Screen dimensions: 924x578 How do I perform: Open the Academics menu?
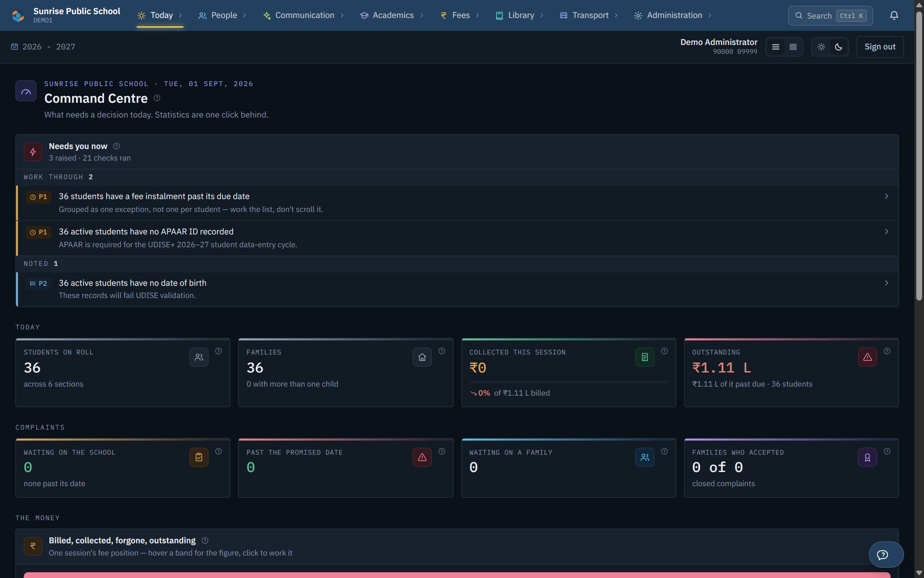[x=391, y=15]
